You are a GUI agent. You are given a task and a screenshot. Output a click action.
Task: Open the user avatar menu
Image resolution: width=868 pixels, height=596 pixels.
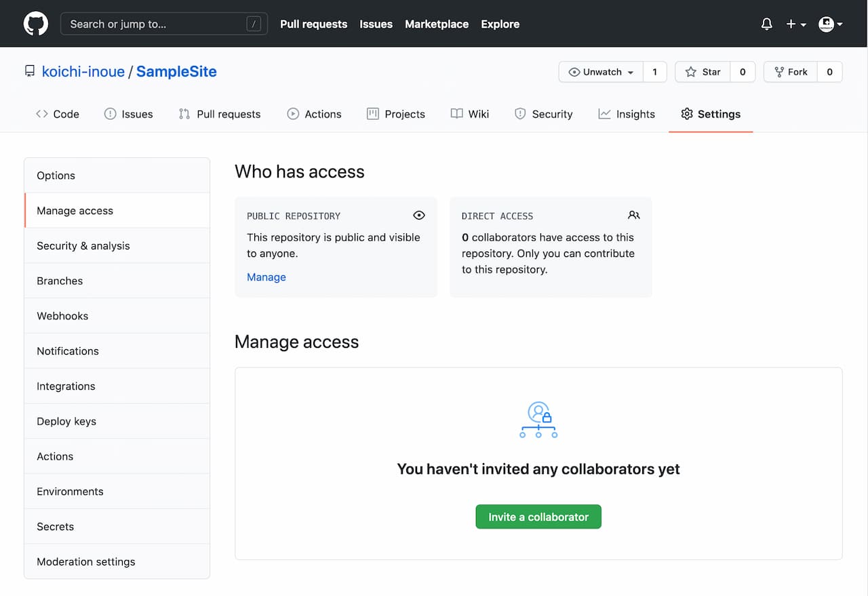click(830, 24)
